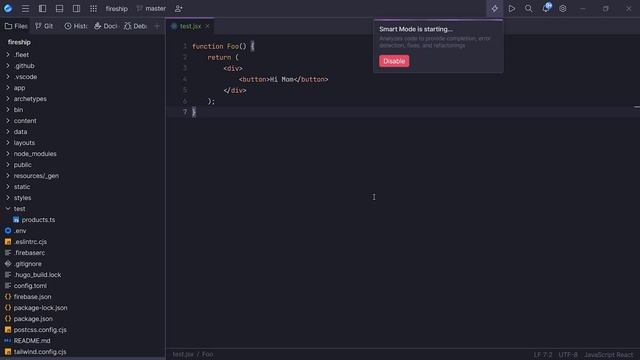Open products.ts file
This screenshot has width=640, height=360.
click(83, 220)
